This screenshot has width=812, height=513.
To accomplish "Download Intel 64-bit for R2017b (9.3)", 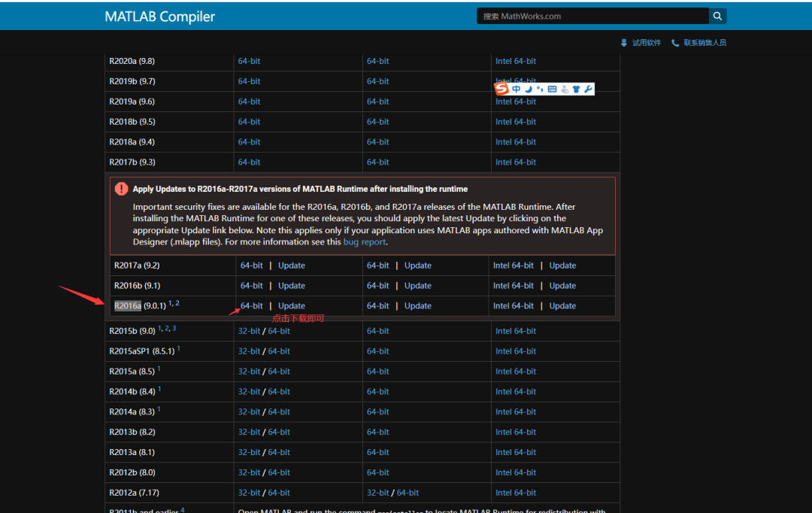I will tap(515, 162).
